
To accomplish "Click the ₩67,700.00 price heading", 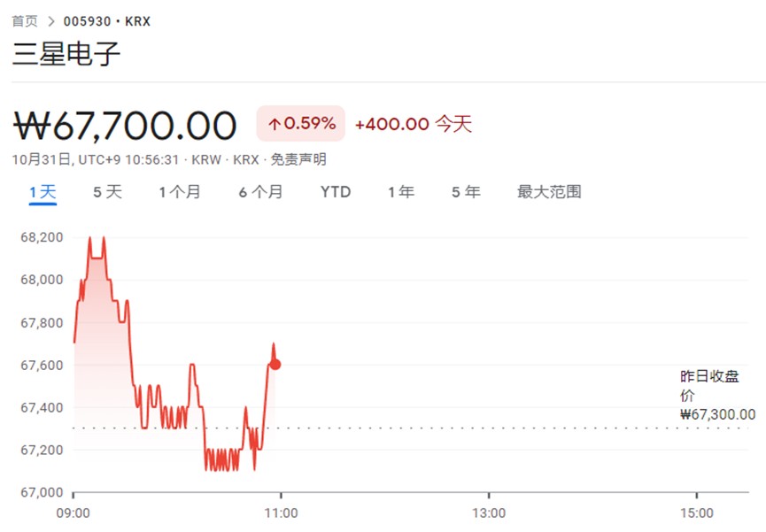I will [x=125, y=125].
